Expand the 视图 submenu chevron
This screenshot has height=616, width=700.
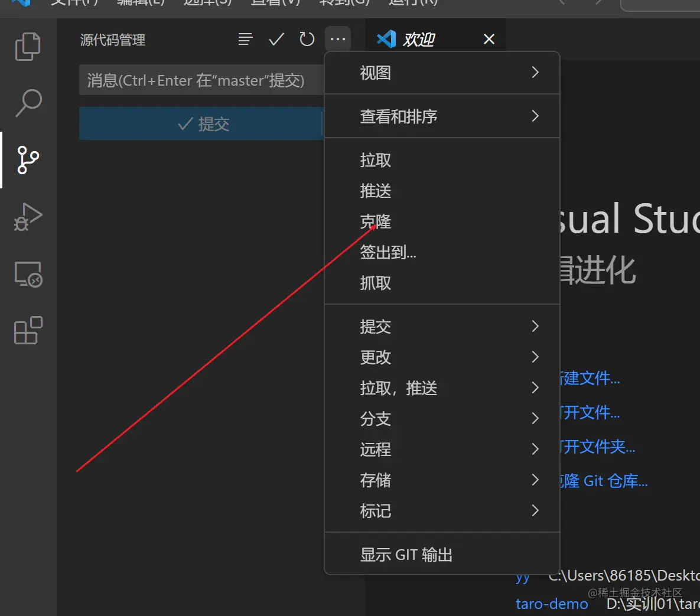pyautogui.click(x=535, y=72)
